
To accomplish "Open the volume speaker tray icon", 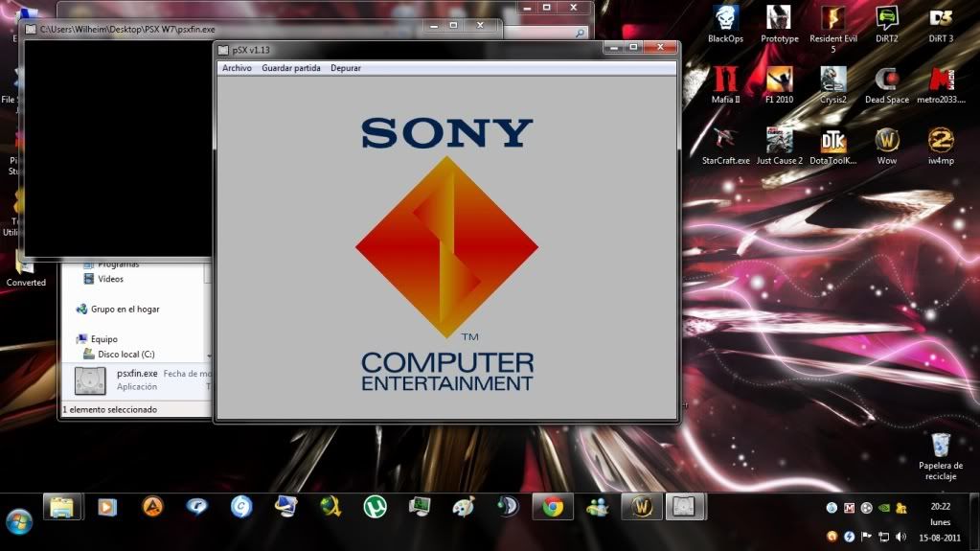I will tap(900, 537).
